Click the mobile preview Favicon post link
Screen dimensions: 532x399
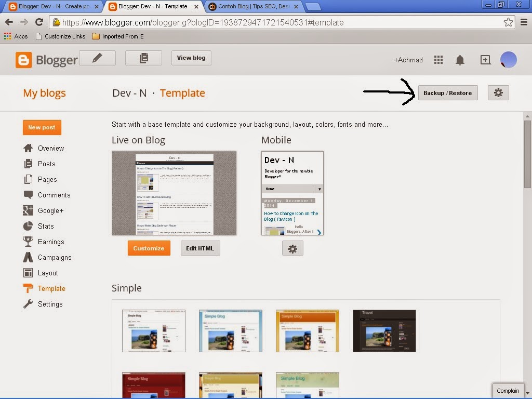click(291, 217)
